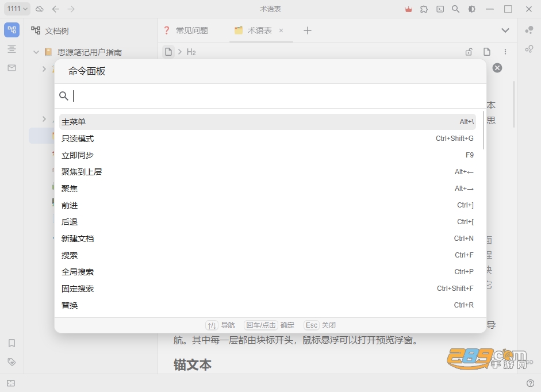Click the crown membership icon
This screenshot has width=541, height=392.
point(409,9)
